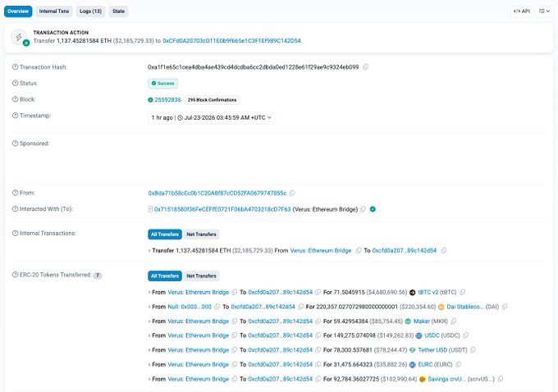Open 0xcfd0a207...89c142d54 in internal ETH transfer
558x392 pixels.
point(405,251)
